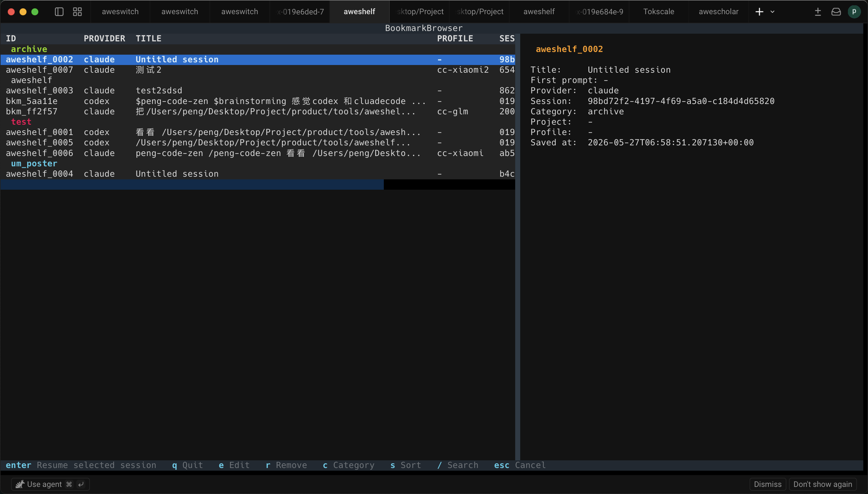
Task: Click the aweshelf_0002 detail heading
Action: pyautogui.click(x=569, y=49)
